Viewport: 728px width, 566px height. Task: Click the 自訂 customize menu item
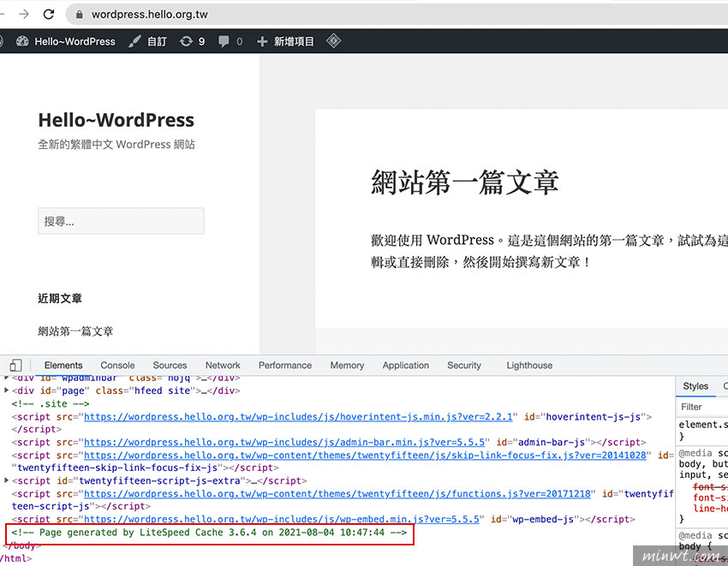[x=157, y=41]
